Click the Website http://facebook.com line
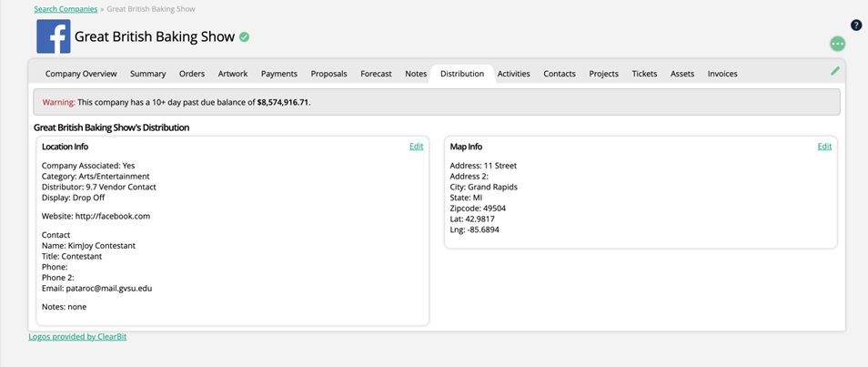Image resolution: width=868 pixels, height=367 pixels. (96, 216)
